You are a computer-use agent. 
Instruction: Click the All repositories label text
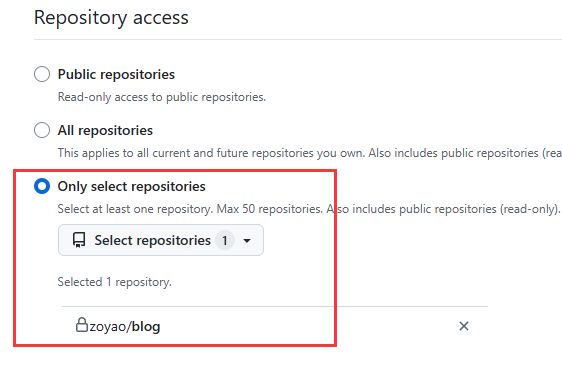(105, 131)
